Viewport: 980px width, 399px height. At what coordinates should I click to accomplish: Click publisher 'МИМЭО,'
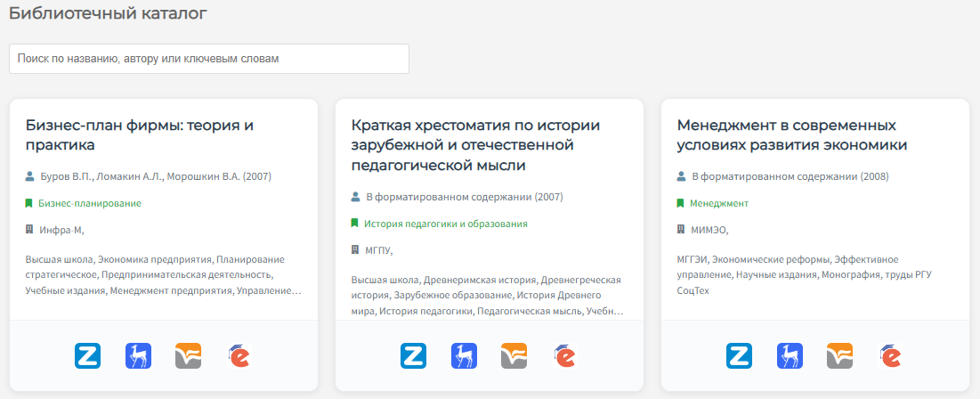709,230
